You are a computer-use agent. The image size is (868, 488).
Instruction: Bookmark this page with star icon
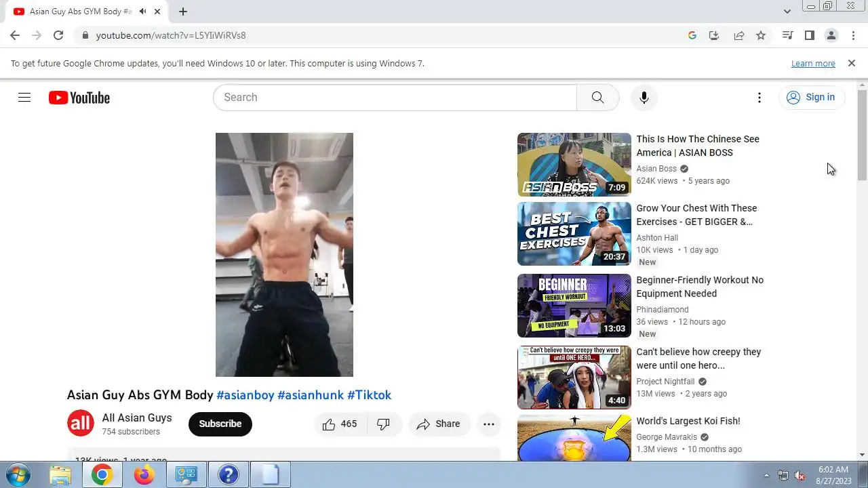coord(761,35)
